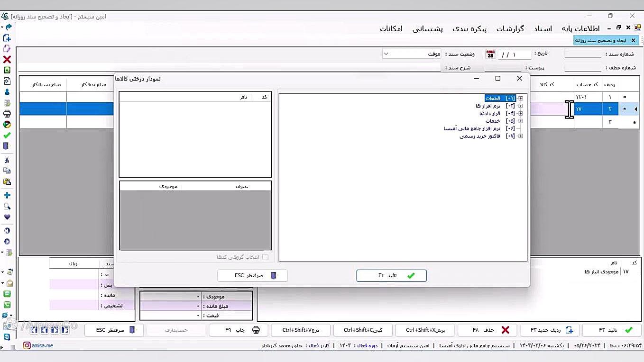
Task: Click the magnifier search icon in left sidebar
Action: click(x=7, y=207)
